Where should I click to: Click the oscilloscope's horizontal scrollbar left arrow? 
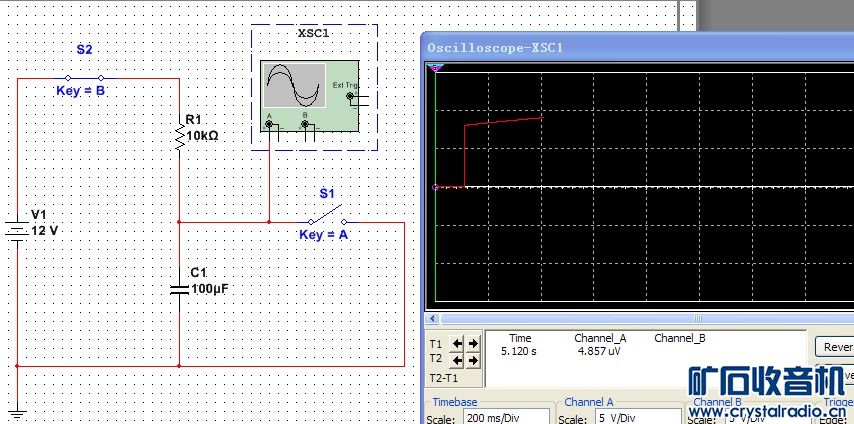(435, 317)
